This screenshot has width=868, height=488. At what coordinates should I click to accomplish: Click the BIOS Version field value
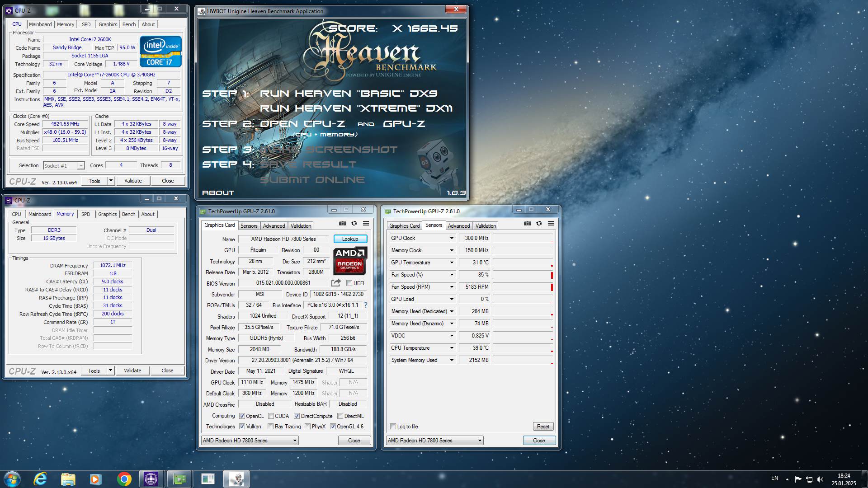coord(283,283)
